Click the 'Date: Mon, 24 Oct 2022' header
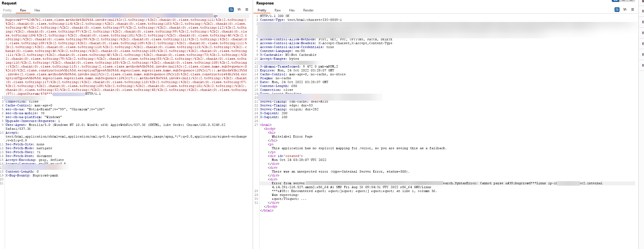The image size is (644, 249). pos(294,82)
